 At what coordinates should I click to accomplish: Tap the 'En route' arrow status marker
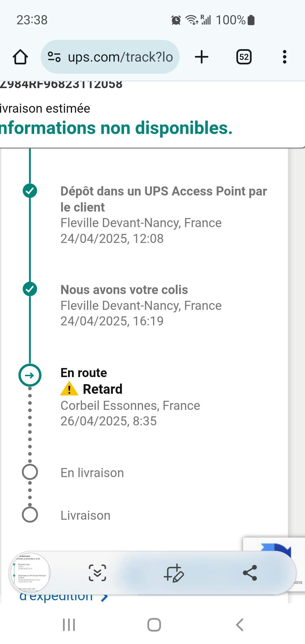(30, 375)
